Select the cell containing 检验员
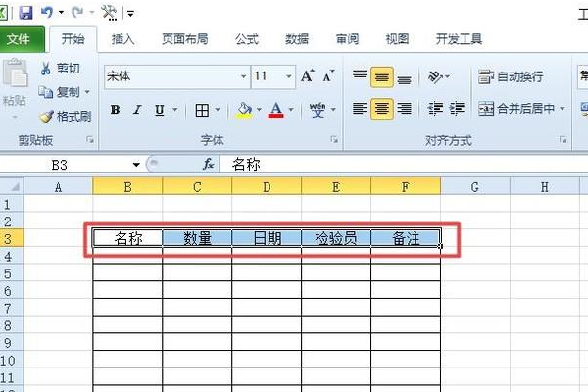Screen dimensions: 588x392 (x=336, y=238)
